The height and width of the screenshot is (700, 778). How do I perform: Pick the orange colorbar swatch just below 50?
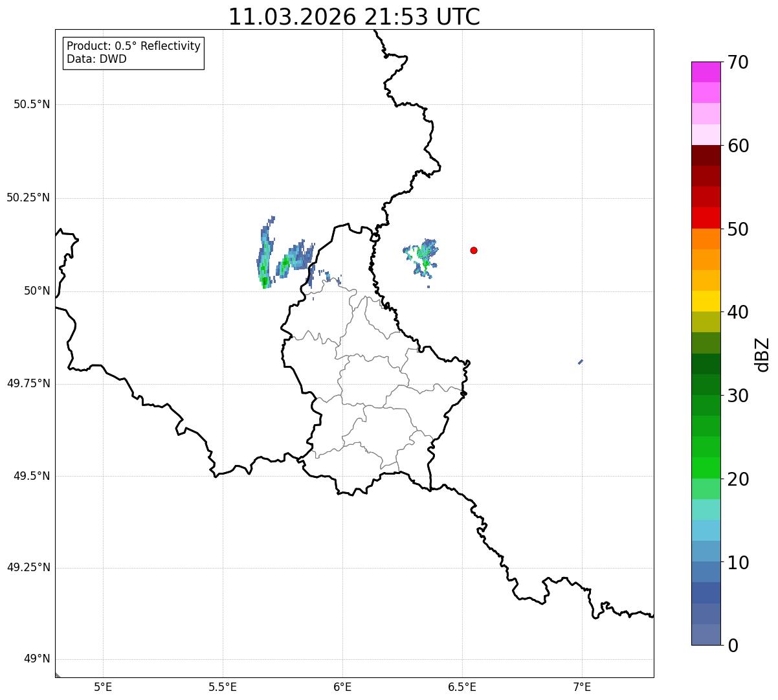(x=706, y=239)
